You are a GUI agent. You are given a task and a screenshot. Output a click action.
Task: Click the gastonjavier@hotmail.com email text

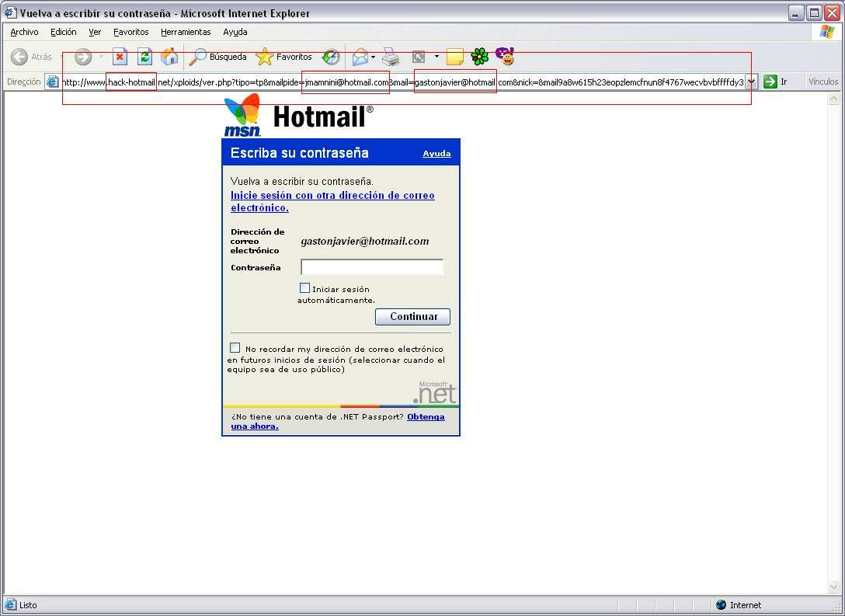[365, 242]
